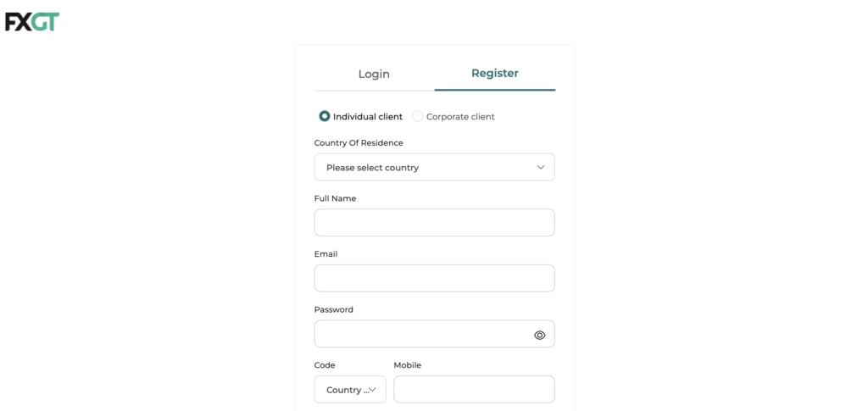
Task: Open the Please select country dropdown
Action: (424, 168)
